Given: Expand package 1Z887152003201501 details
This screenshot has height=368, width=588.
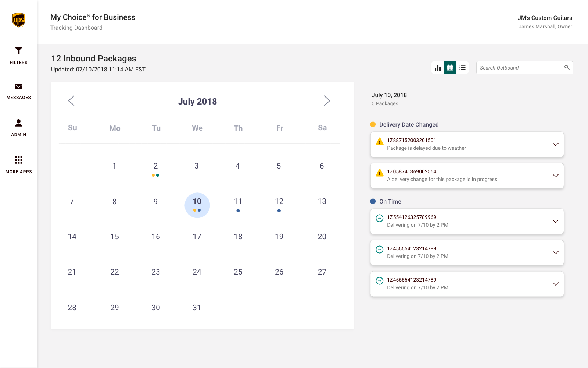Looking at the screenshot, I should point(556,144).
